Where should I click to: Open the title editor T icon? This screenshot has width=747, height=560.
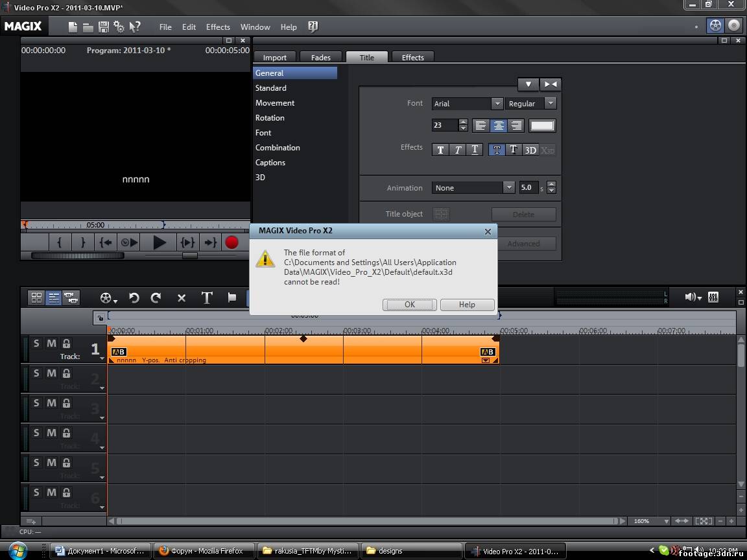[207, 297]
